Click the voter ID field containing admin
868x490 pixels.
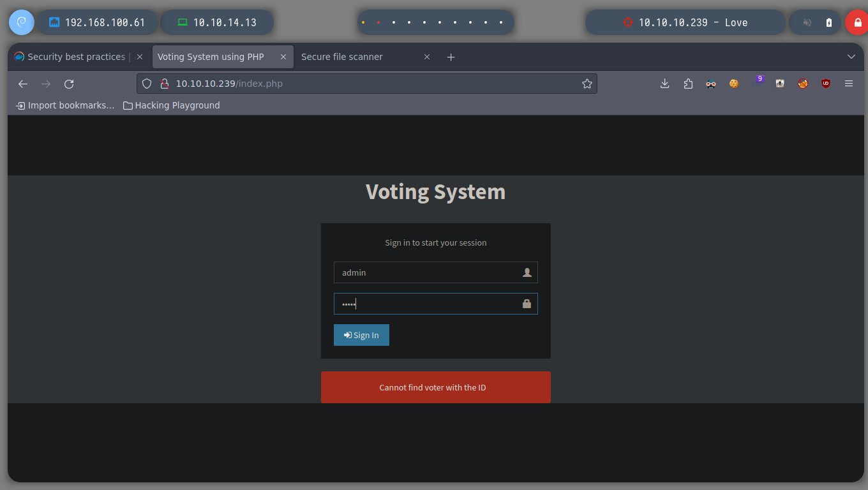coord(436,272)
